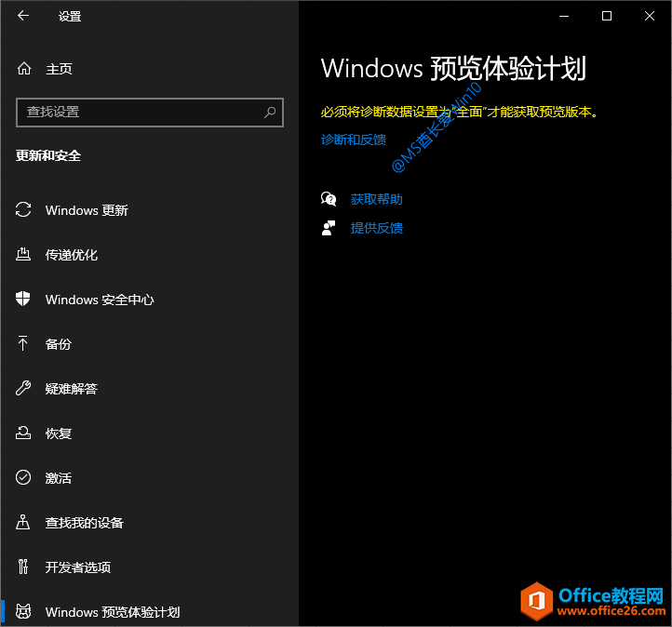The width and height of the screenshot is (672, 627).
Task: Click the 查找我的设备 locator icon
Action: point(23,522)
